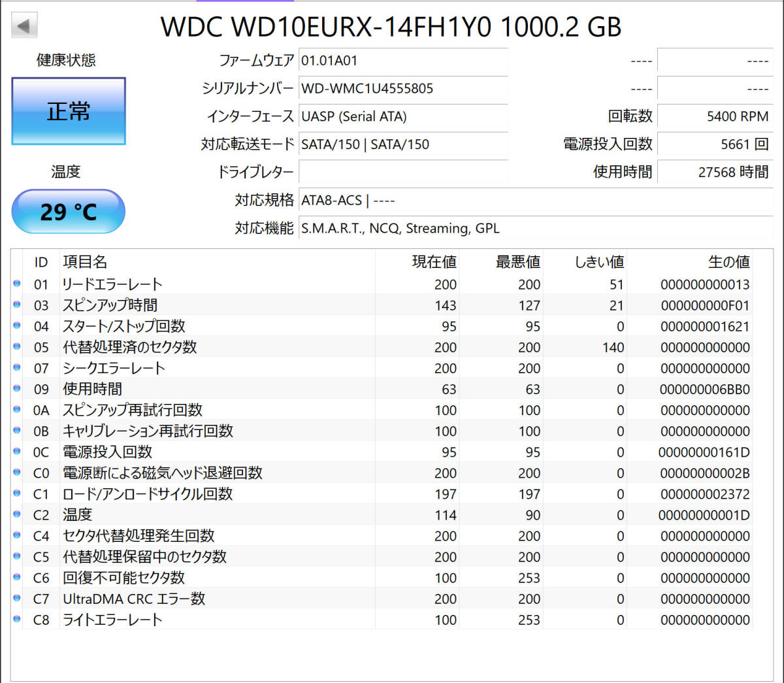Image resolution: width=784 pixels, height=683 pixels.
Task: Select the UltraDMA CRC エラー数 attribute name
Action: tap(134, 598)
